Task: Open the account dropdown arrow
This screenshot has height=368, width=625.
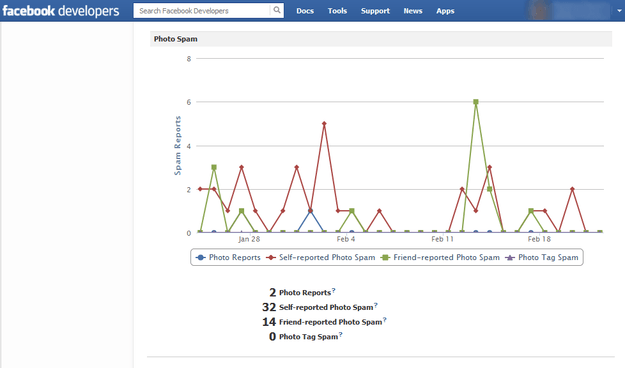Action: coord(619,11)
